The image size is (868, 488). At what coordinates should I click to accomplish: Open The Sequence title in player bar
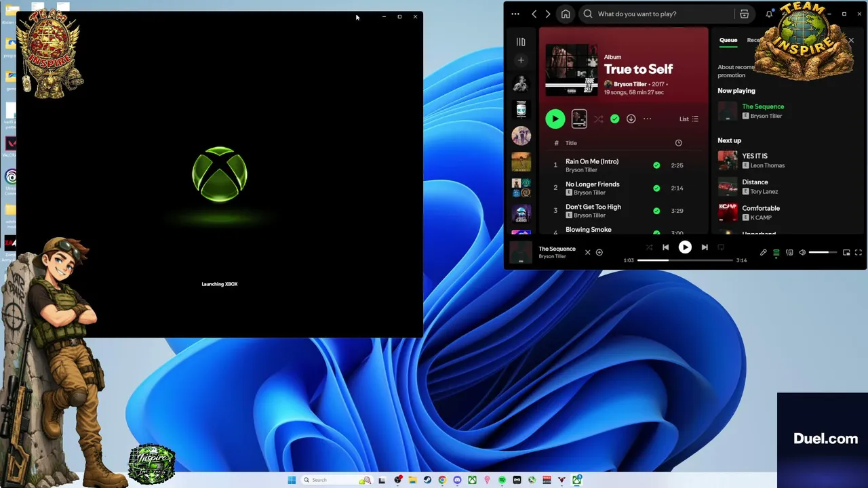pyautogui.click(x=557, y=249)
